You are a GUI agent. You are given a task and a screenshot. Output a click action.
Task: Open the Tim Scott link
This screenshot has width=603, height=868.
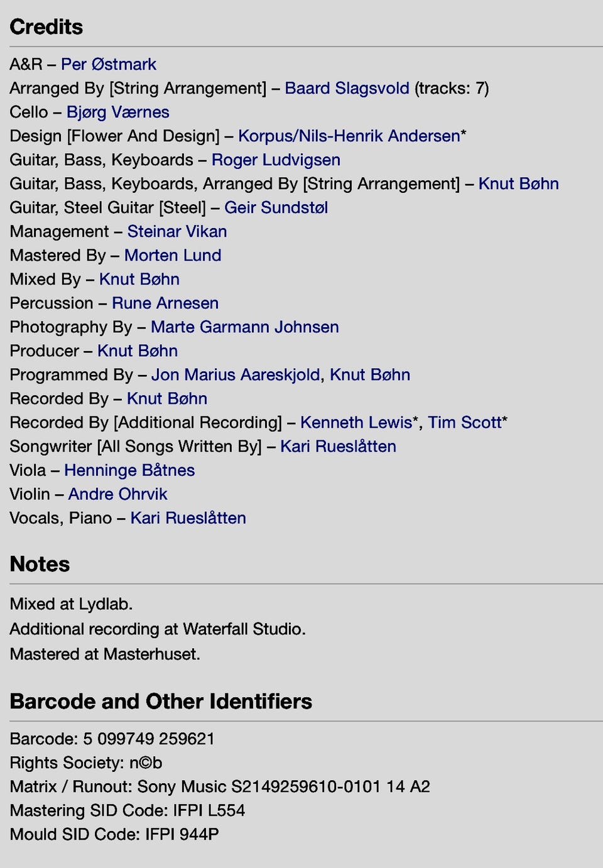[x=465, y=422]
